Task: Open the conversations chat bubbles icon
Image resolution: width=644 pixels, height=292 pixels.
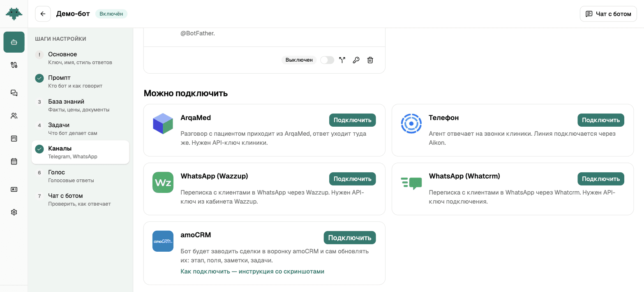Action: (14, 93)
